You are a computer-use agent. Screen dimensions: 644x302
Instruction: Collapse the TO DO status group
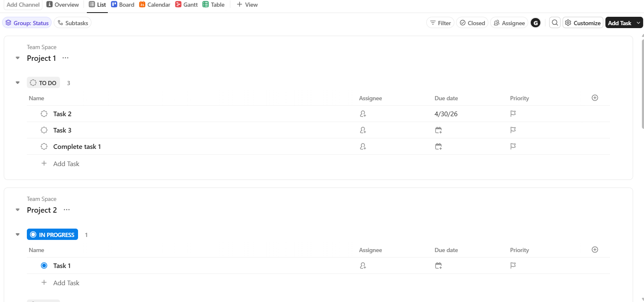point(18,83)
